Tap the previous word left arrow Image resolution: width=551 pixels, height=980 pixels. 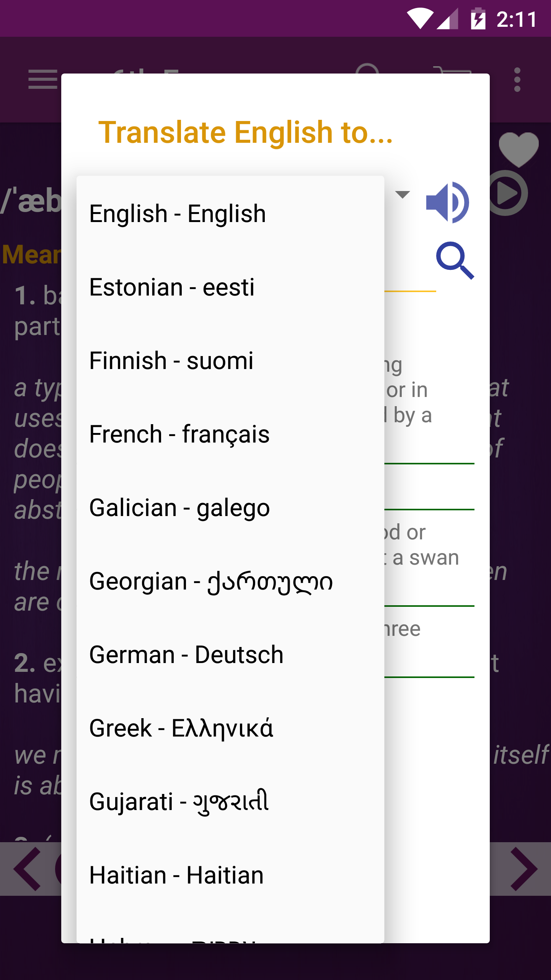click(28, 869)
